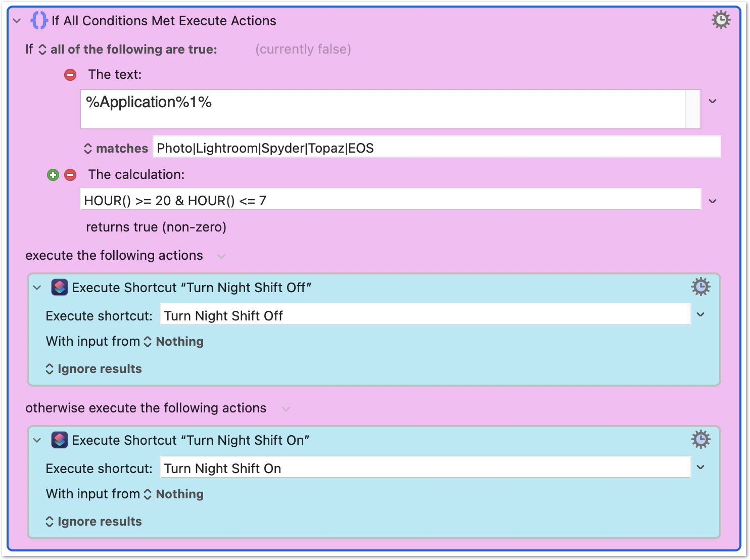The width and height of the screenshot is (750, 560).
Task: Click the curly braces If-action icon
Action: click(39, 21)
